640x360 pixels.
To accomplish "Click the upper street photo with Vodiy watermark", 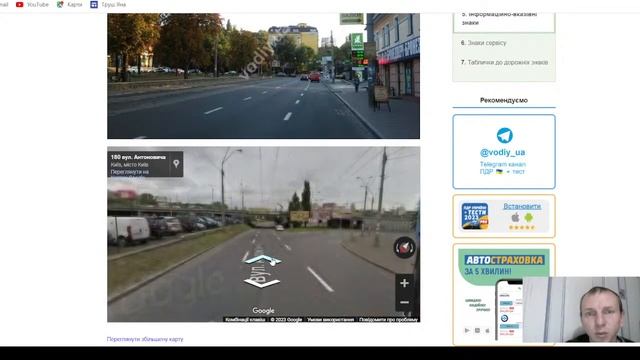I will (263, 76).
